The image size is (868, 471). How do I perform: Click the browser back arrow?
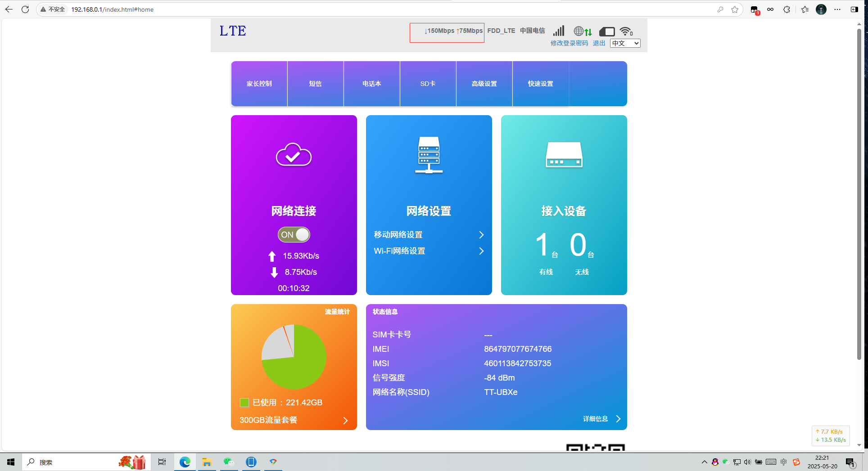pyautogui.click(x=9, y=9)
